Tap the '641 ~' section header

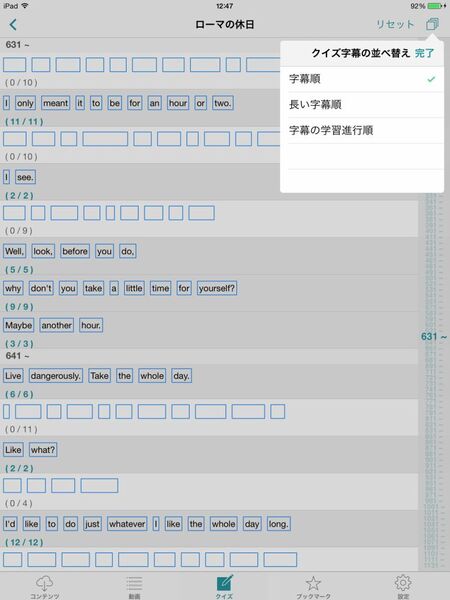coord(17,356)
